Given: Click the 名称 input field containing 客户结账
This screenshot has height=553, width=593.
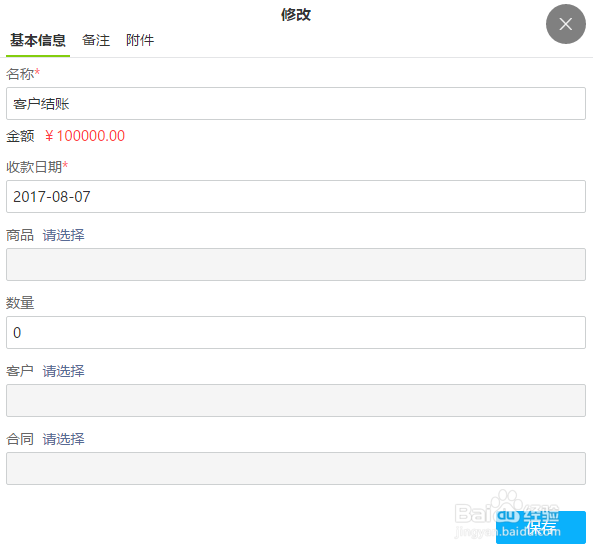Looking at the screenshot, I should pyautogui.click(x=296, y=104).
